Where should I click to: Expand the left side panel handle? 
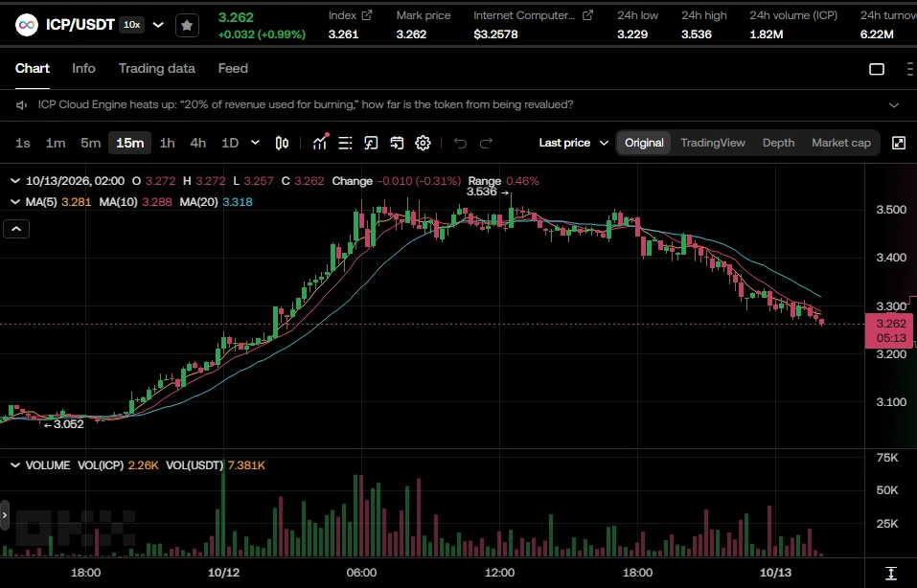pyautogui.click(x=5, y=515)
